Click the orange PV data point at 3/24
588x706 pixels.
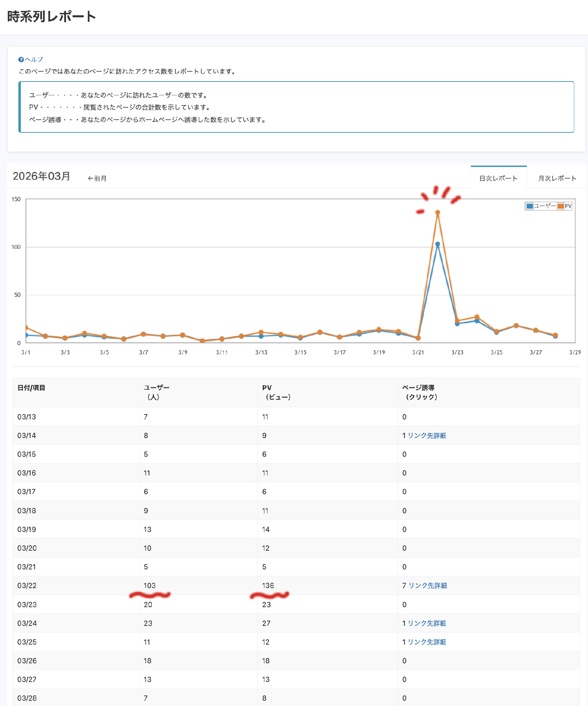pos(477,317)
